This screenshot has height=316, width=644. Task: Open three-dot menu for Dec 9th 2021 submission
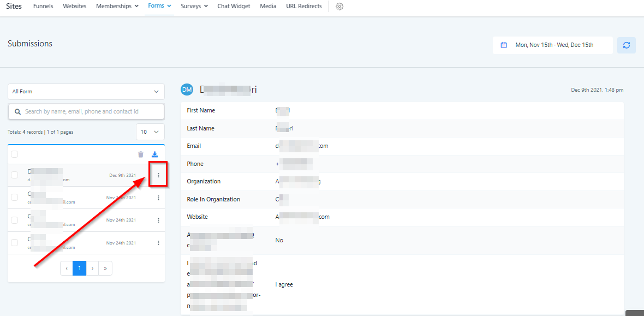pos(158,175)
